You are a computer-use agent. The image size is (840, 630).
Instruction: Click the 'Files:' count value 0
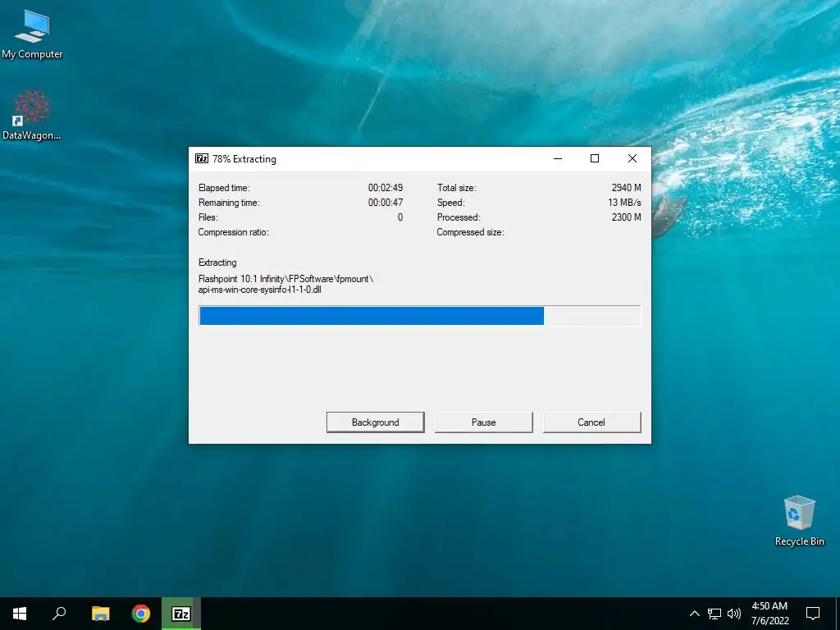click(x=400, y=217)
